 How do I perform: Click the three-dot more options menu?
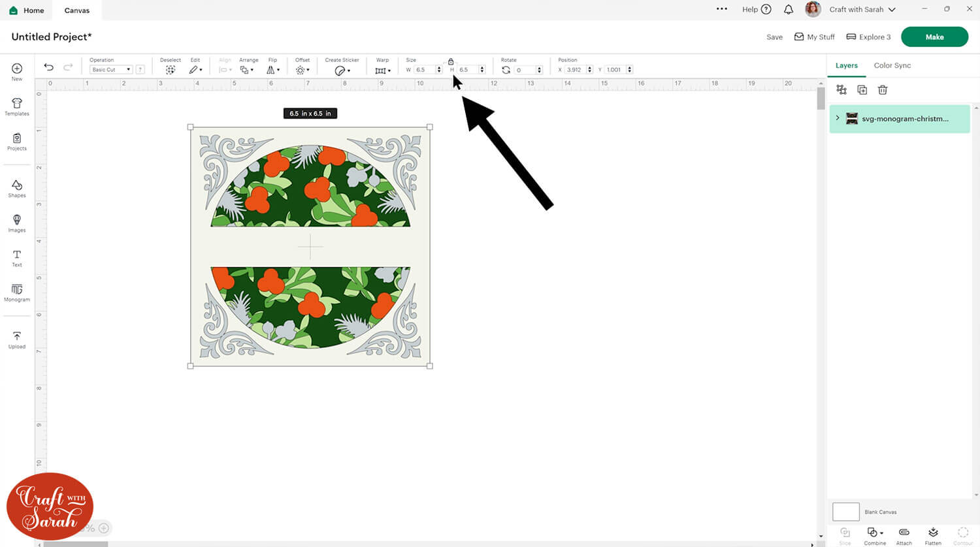pyautogui.click(x=722, y=9)
